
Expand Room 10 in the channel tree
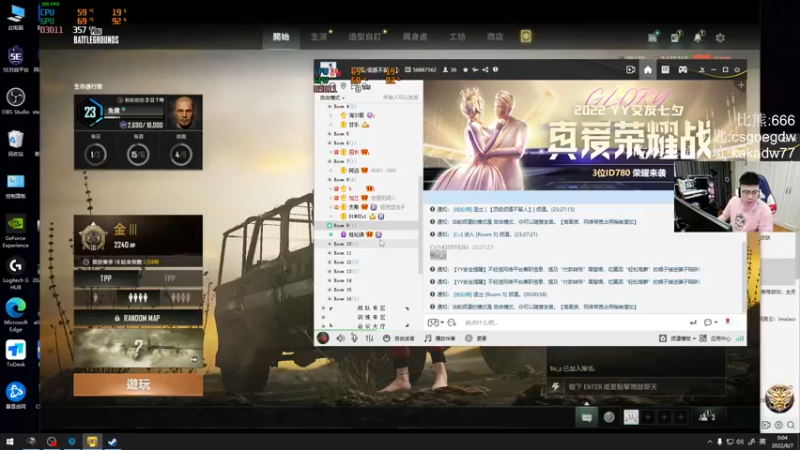pos(330,244)
